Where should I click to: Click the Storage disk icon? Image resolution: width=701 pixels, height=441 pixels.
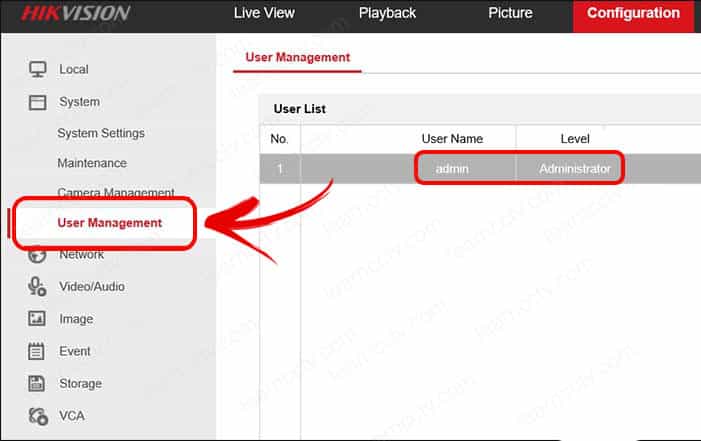(38, 383)
